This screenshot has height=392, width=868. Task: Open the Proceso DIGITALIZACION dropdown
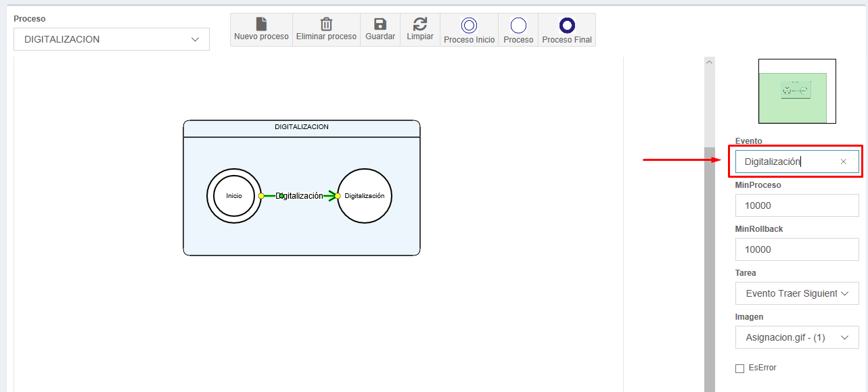pyautogui.click(x=112, y=39)
